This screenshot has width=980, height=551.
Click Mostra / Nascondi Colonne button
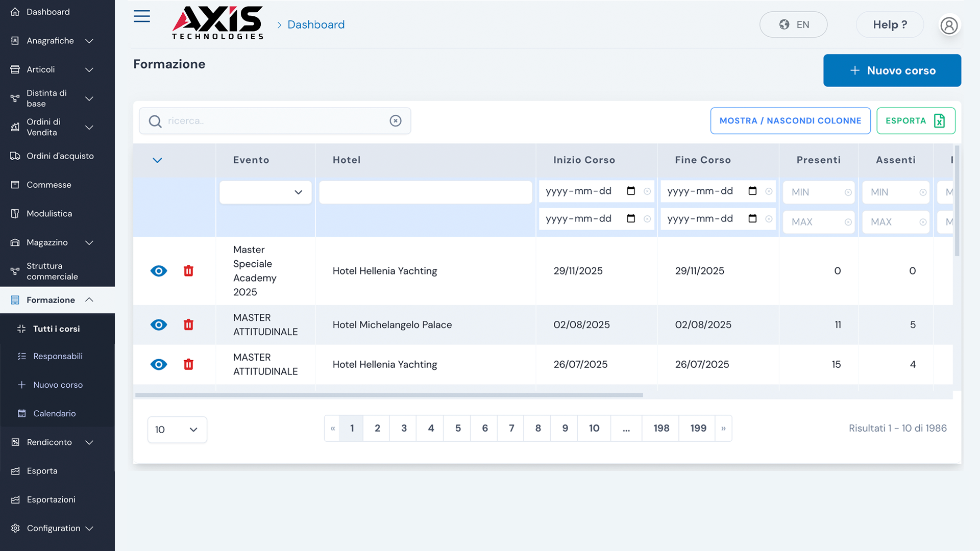pyautogui.click(x=790, y=121)
